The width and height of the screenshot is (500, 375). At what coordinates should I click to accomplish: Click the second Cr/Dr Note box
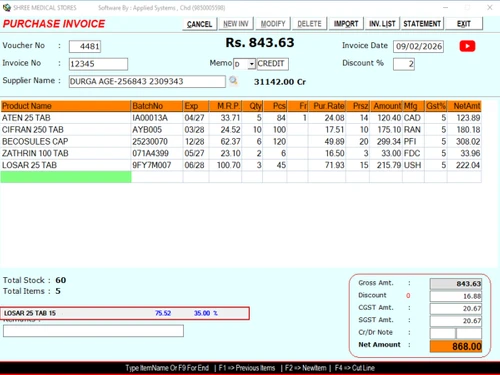[x=469, y=333]
